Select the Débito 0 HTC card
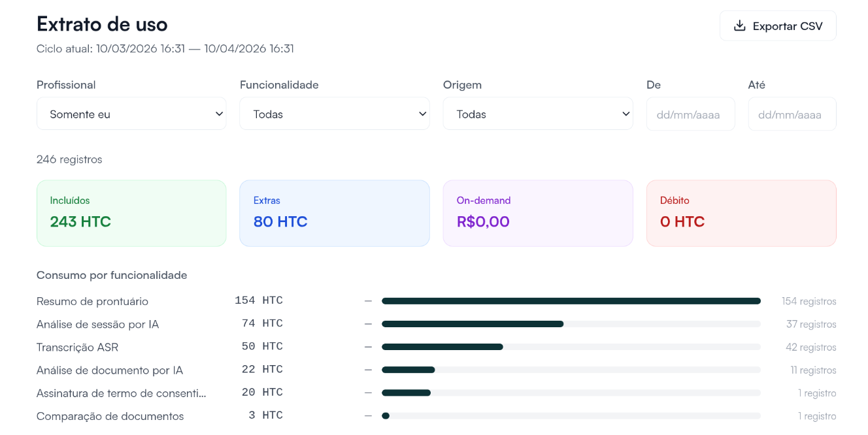The width and height of the screenshot is (868, 435). click(741, 214)
